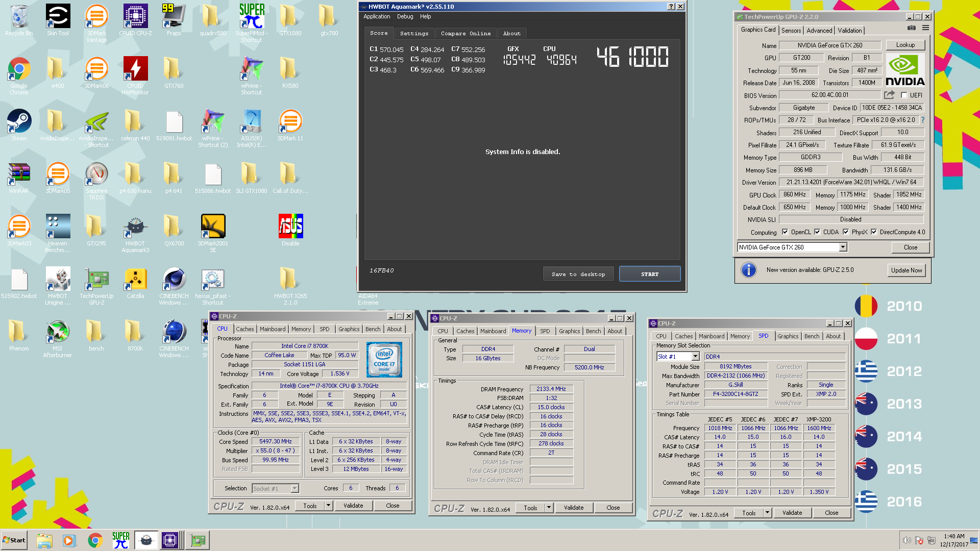
Task: Click Close button in GPU-Z
Action: (911, 247)
